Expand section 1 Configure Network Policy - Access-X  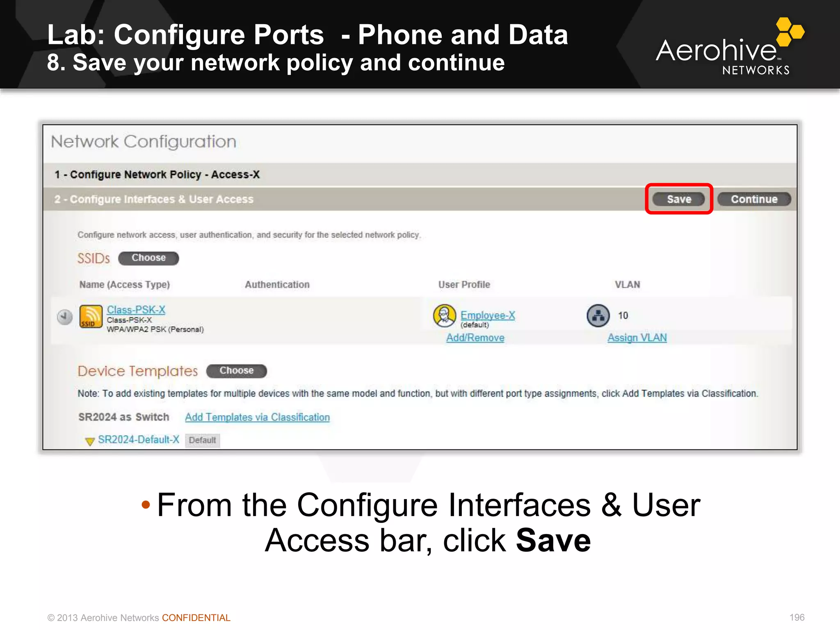[x=420, y=175]
